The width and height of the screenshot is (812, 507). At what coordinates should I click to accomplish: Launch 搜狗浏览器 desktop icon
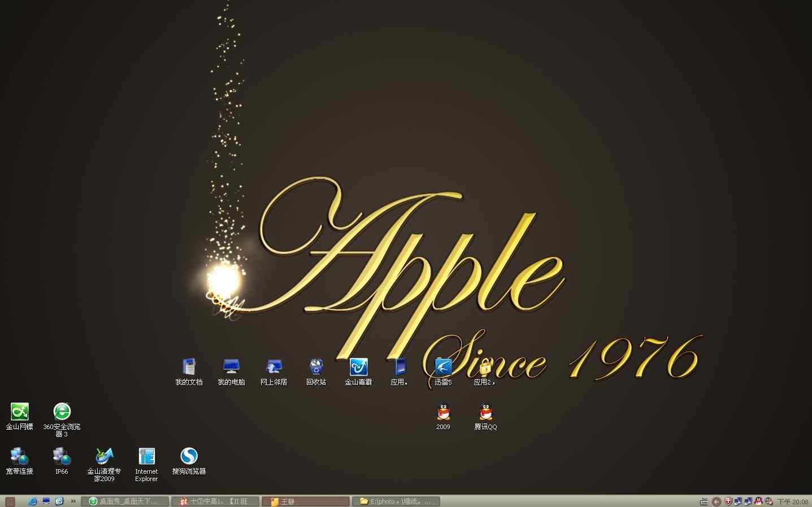189,461
